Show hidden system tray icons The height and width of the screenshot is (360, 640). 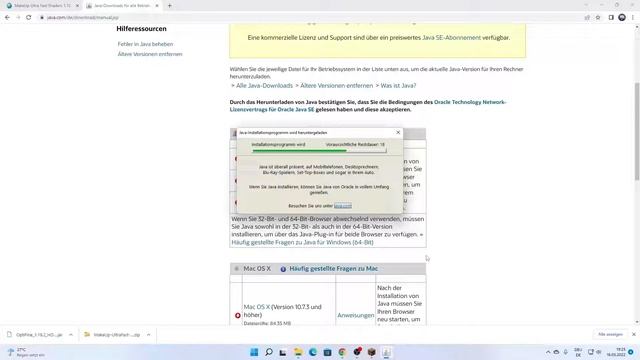[548, 352]
